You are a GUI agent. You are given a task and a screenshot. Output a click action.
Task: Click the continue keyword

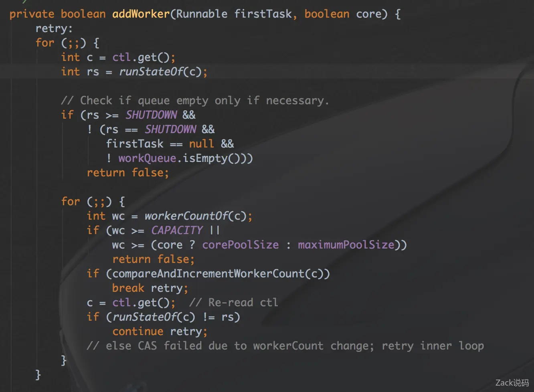138,331
